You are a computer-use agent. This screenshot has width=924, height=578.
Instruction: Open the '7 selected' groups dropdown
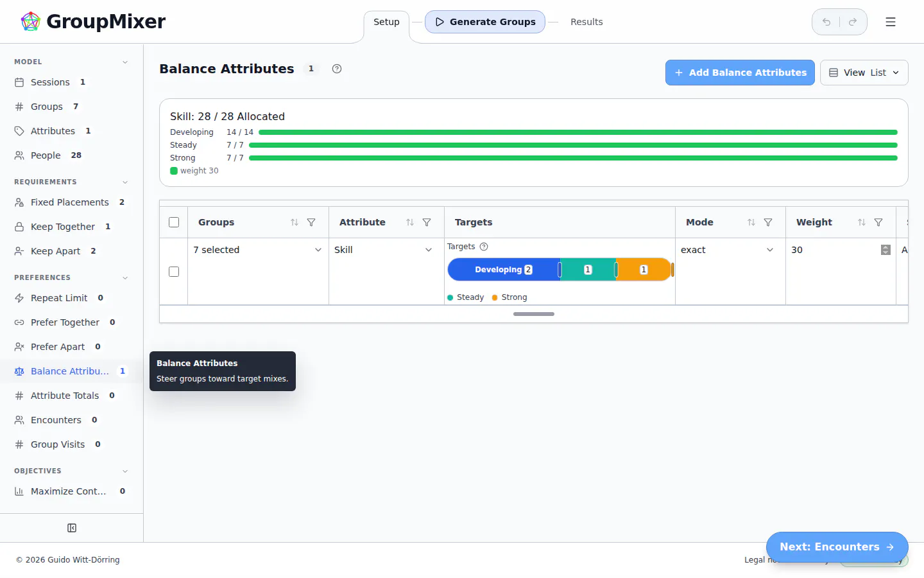[258, 250]
